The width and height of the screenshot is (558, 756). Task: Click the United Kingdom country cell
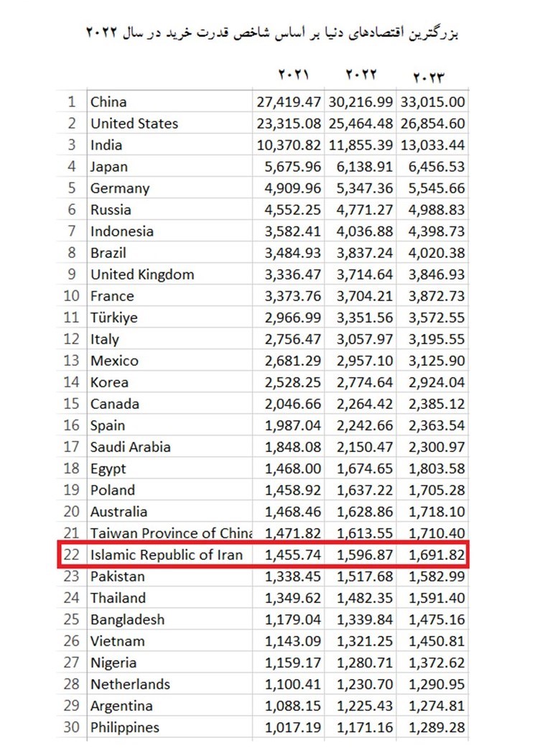click(x=141, y=275)
